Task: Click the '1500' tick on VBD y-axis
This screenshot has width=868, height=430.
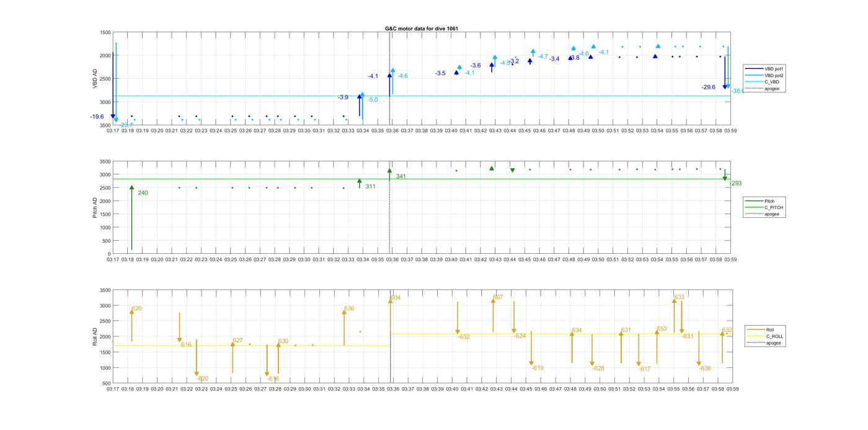Action: pyautogui.click(x=105, y=32)
